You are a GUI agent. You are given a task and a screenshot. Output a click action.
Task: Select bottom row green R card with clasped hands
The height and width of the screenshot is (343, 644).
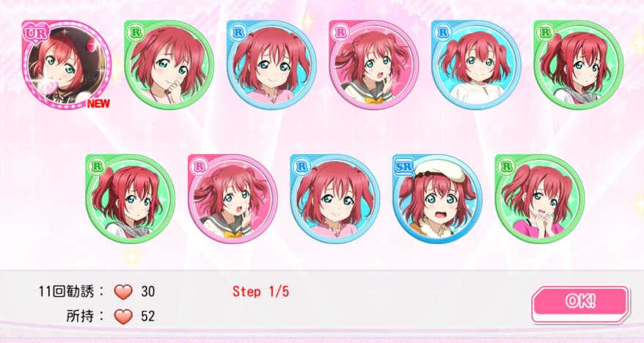point(539,199)
